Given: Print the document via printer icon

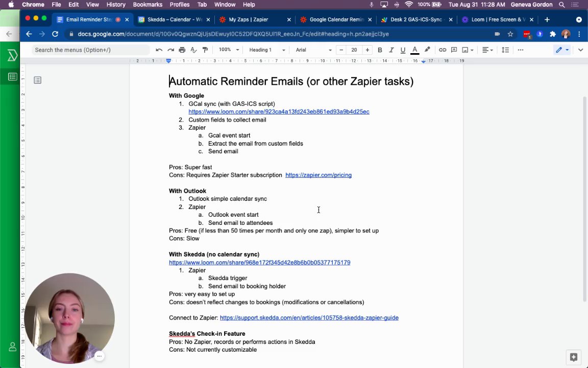Looking at the screenshot, I should tap(182, 50).
